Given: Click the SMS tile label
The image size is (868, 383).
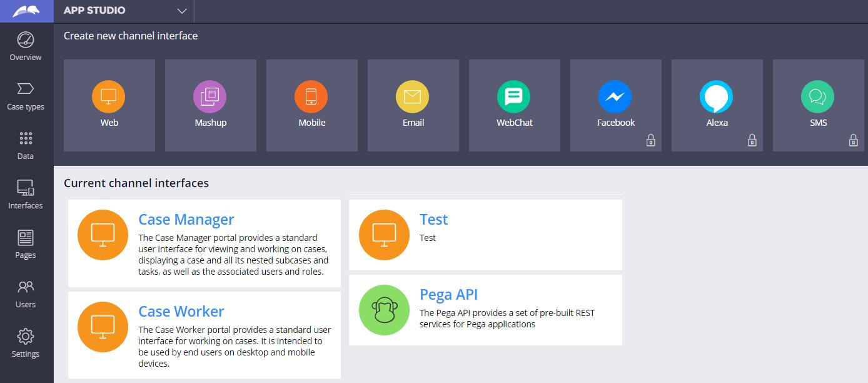Looking at the screenshot, I should [819, 123].
